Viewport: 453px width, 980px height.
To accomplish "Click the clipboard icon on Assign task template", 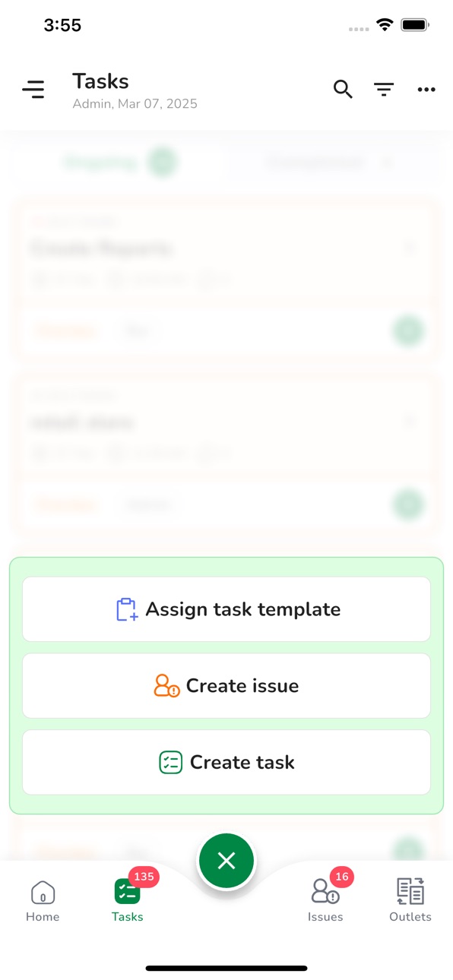I will 127,609.
